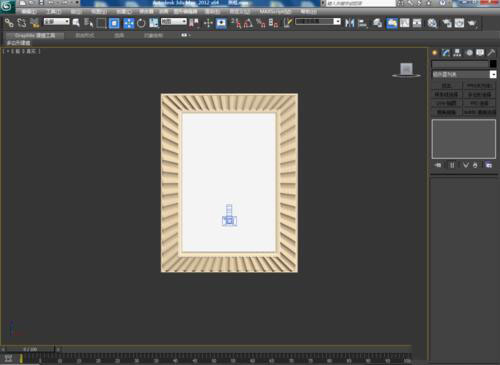500x365 pixels.
Task: Select the Select and Link tool
Action: 9,23
